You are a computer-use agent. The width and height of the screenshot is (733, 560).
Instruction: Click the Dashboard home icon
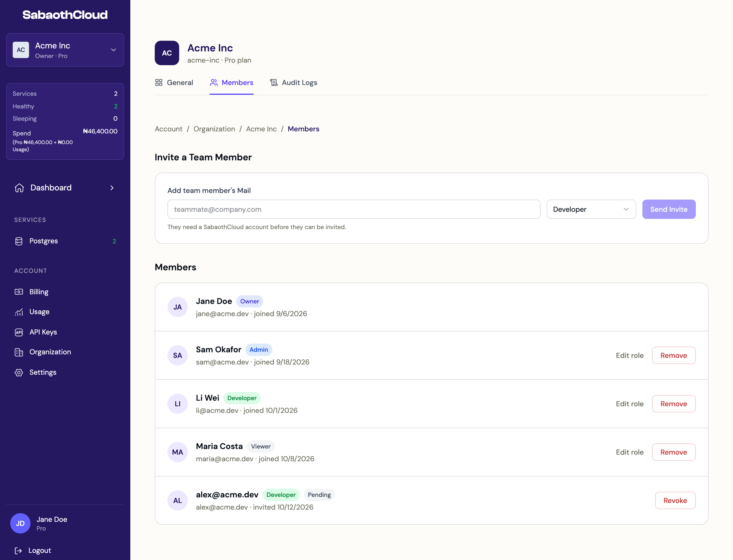(19, 188)
